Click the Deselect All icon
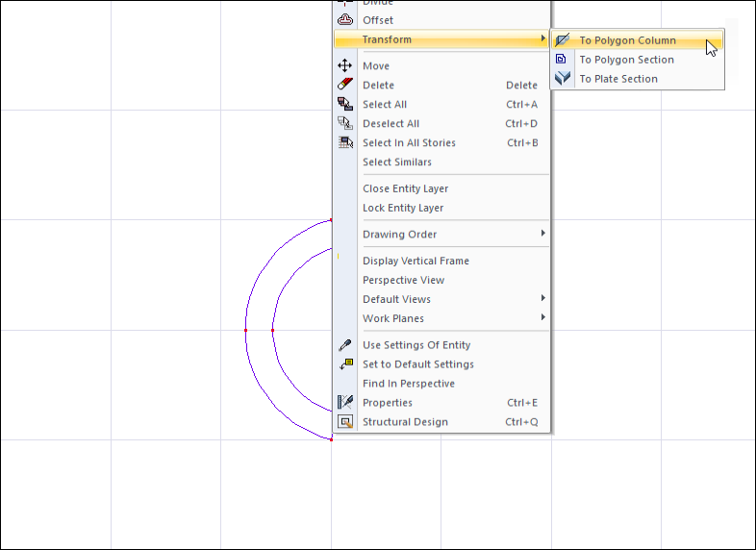756x550 pixels. 345,123
